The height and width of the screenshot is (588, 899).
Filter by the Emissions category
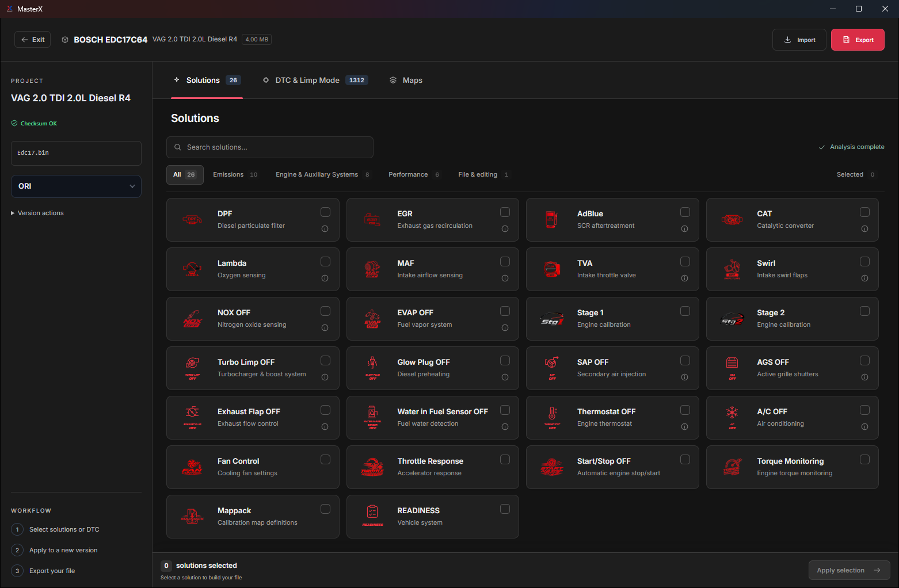[x=235, y=175]
